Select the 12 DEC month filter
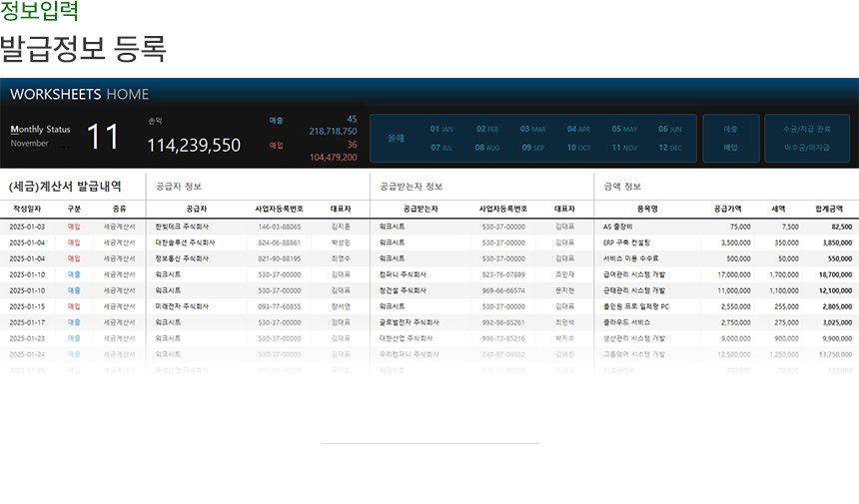 pos(670,148)
